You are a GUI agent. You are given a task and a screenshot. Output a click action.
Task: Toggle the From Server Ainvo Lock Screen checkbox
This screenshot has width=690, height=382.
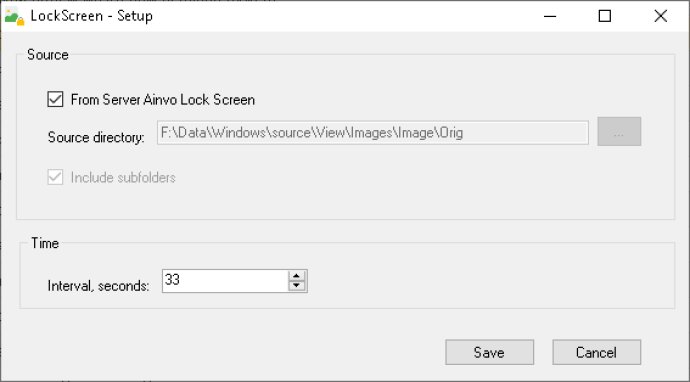(x=55, y=99)
